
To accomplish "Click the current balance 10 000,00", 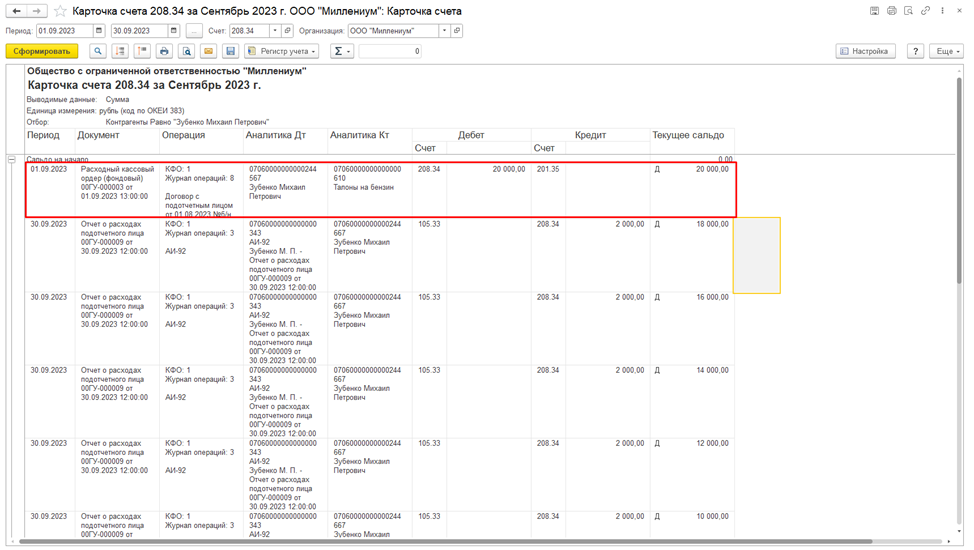I will click(712, 516).
